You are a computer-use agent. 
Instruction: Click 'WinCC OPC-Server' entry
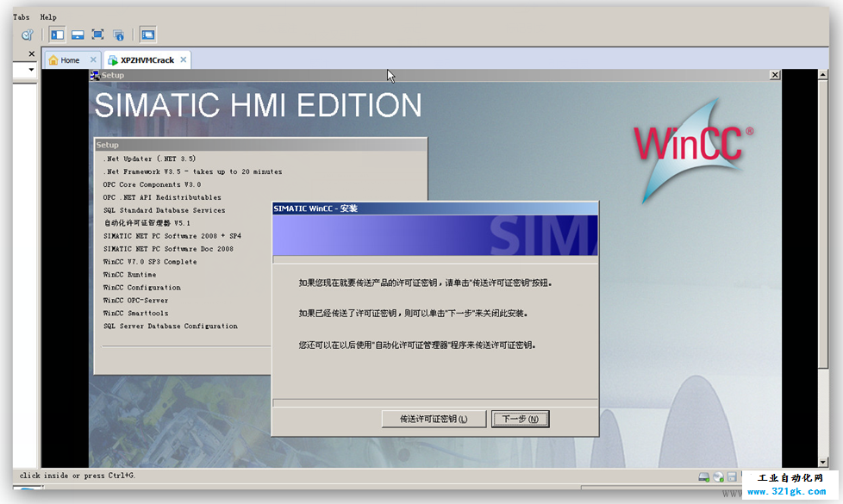point(135,301)
